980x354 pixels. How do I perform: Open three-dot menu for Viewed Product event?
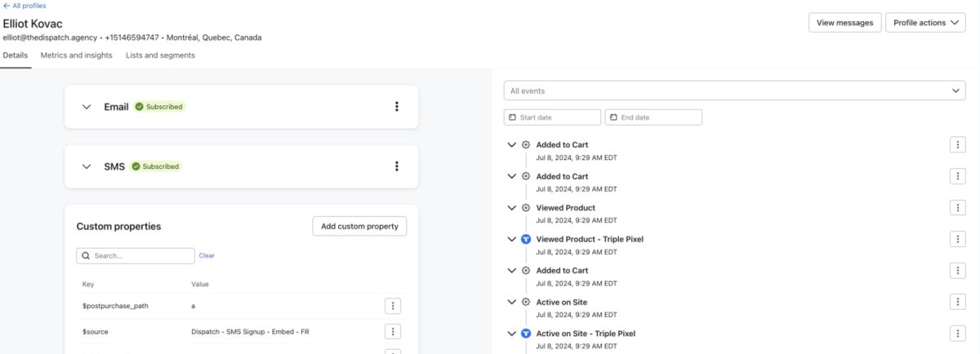pyautogui.click(x=958, y=208)
